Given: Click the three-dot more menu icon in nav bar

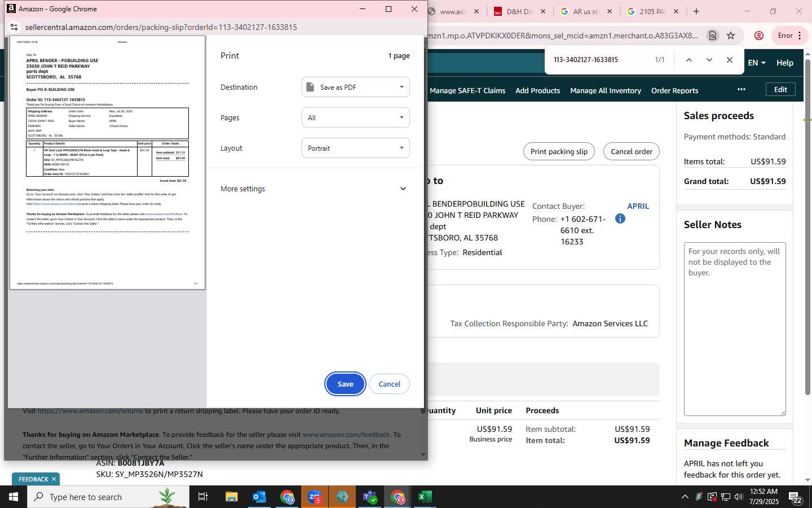Looking at the screenshot, I should tap(742, 89).
